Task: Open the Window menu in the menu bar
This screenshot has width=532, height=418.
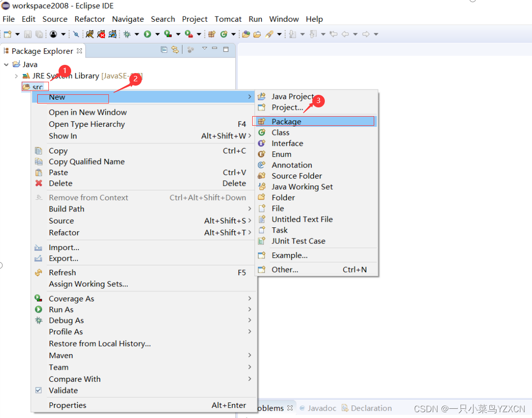Action: [284, 19]
